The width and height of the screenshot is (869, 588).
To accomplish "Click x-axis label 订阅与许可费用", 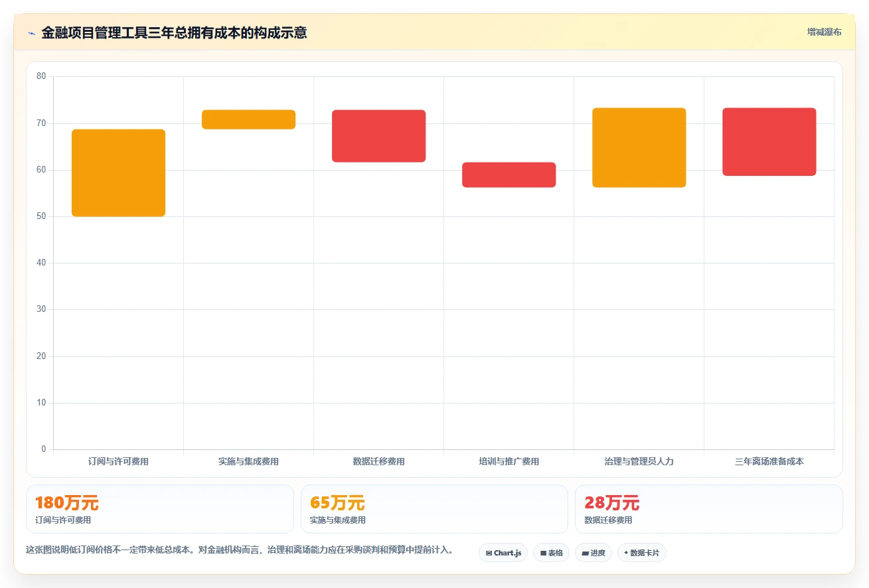I will pos(118,461).
